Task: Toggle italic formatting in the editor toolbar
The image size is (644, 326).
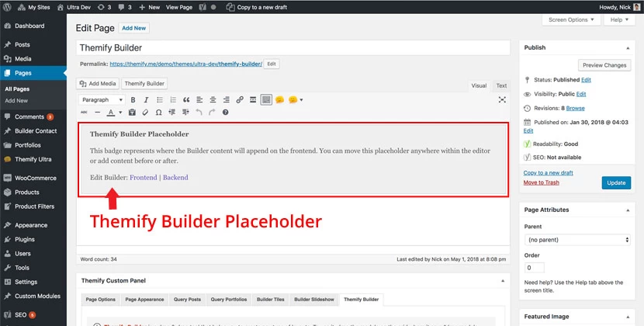Action: coord(146,100)
